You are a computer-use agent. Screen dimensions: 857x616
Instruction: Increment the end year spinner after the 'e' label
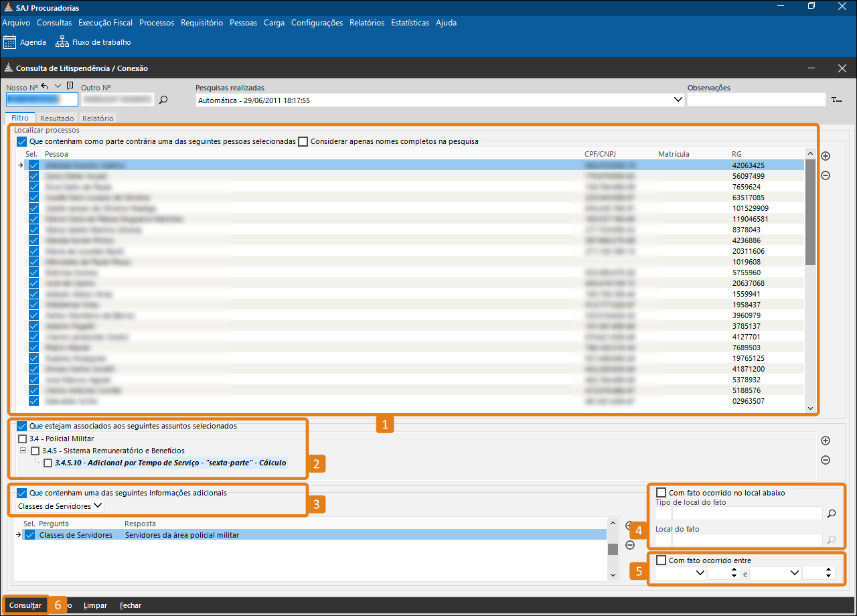pos(830,570)
